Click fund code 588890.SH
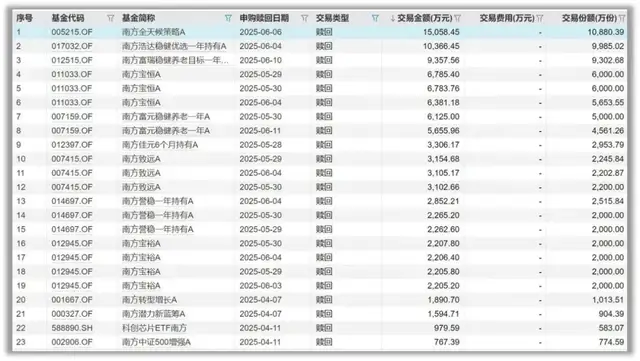640x361 pixels. click(x=72, y=328)
